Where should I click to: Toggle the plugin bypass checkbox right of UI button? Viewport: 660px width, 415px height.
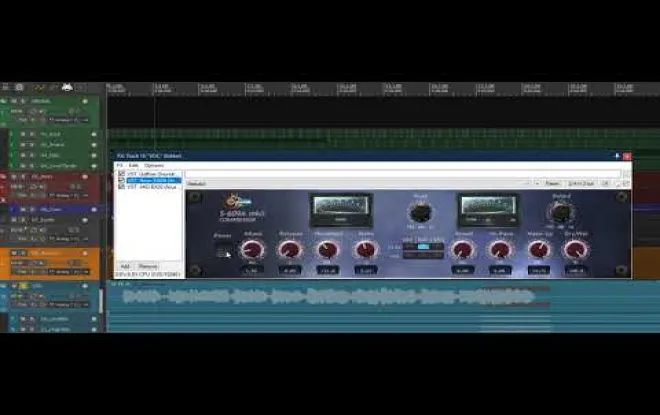coord(625,184)
